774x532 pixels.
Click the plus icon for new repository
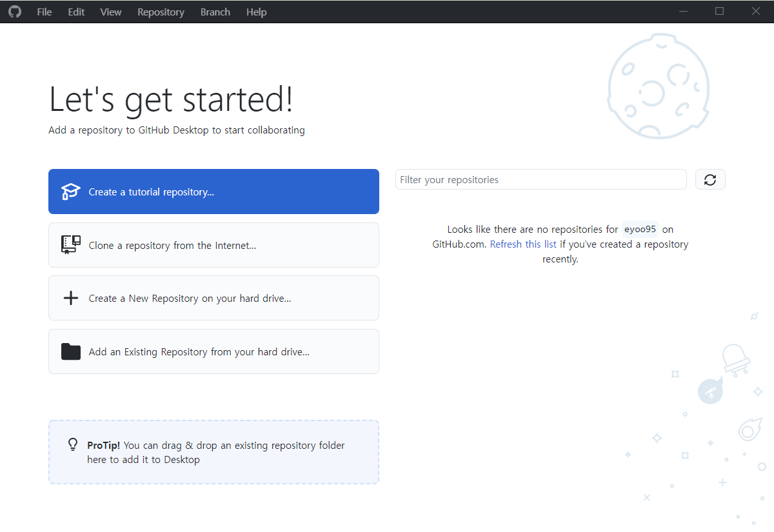coord(70,298)
